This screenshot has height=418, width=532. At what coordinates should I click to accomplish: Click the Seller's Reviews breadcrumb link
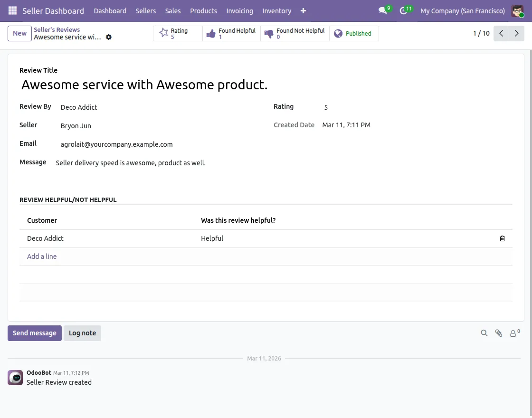(x=57, y=29)
